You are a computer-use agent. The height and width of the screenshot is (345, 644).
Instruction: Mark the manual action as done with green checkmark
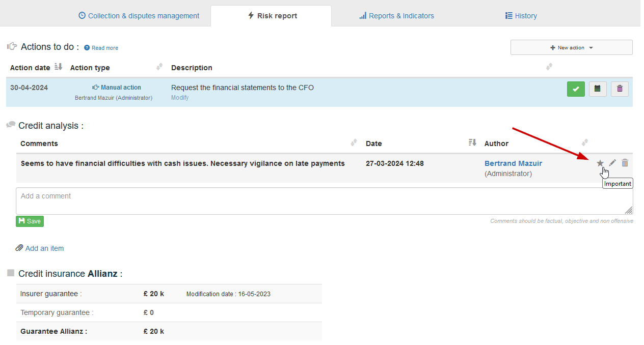(x=576, y=89)
